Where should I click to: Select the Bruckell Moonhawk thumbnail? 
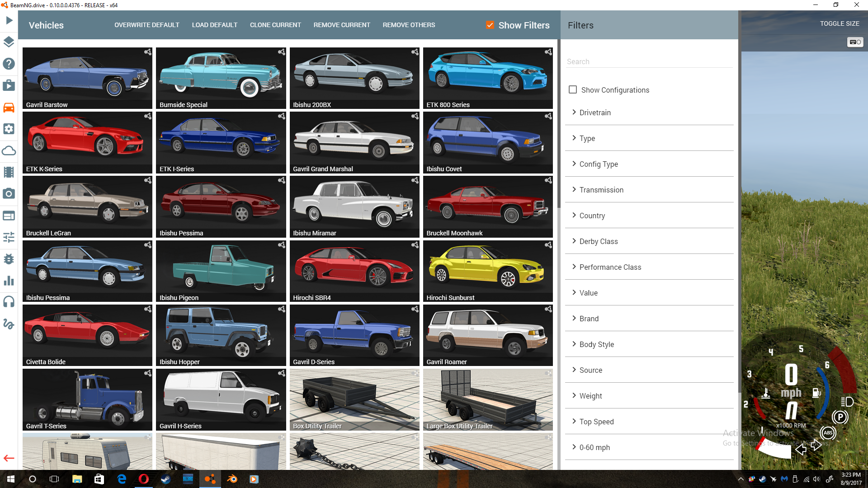coord(488,206)
